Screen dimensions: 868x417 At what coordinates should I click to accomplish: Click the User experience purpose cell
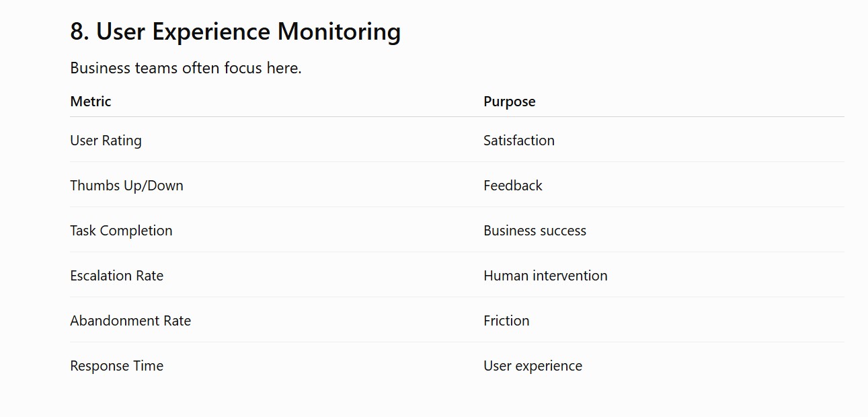(x=532, y=366)
